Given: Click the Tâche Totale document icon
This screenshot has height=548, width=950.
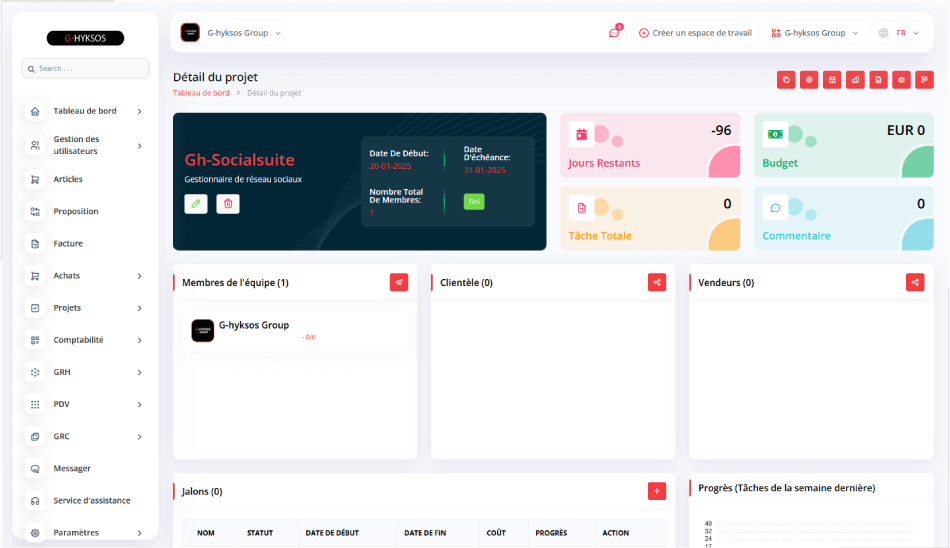Looking at the screenshot, I should click(x=582, y=208).
